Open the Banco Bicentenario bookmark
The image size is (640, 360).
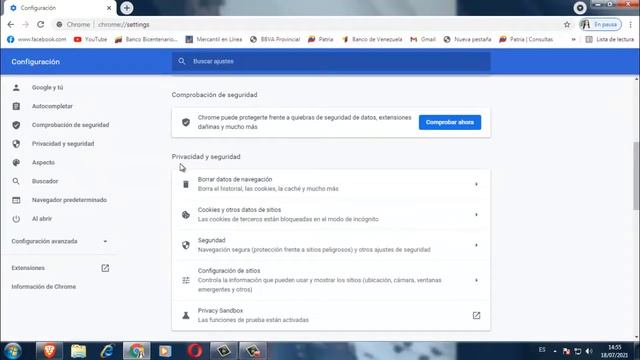click(x=146, y=39)
